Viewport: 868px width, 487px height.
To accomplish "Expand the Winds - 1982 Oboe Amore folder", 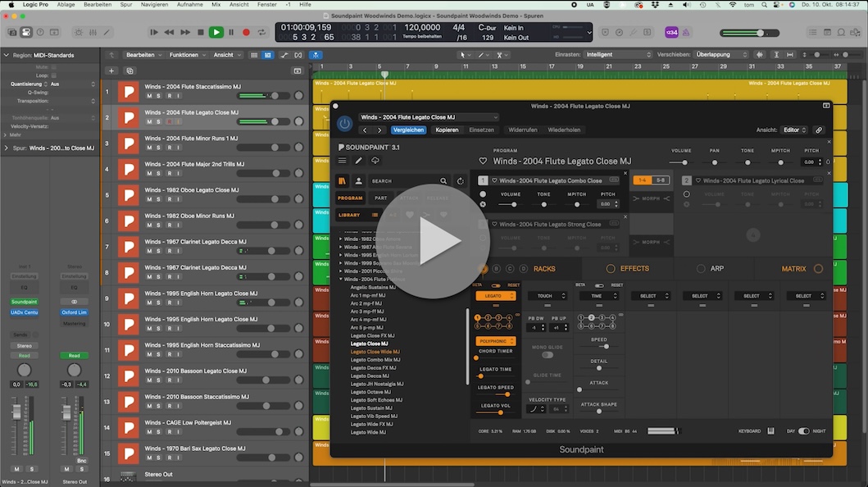I will [341, 239].
